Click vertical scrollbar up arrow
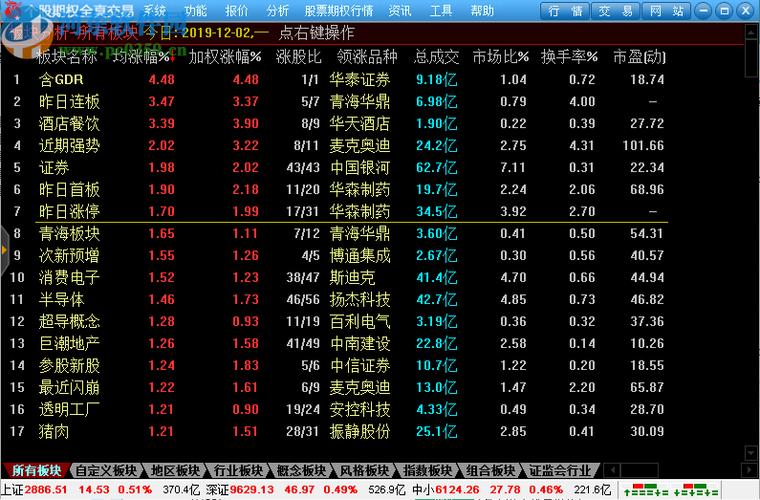 752,32
